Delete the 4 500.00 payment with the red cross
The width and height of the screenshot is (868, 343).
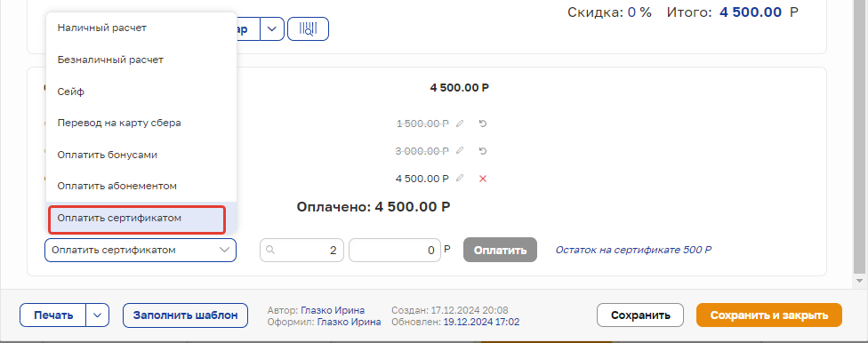(x=483, y=178)
